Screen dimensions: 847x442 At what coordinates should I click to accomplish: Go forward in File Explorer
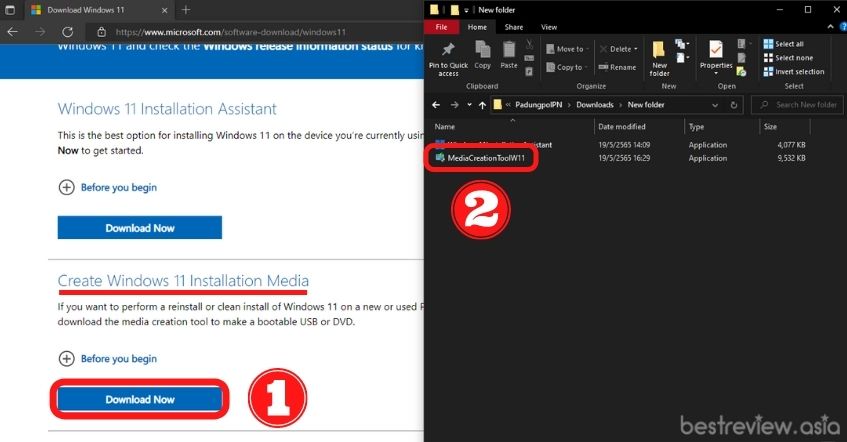[x=454, y=105]
